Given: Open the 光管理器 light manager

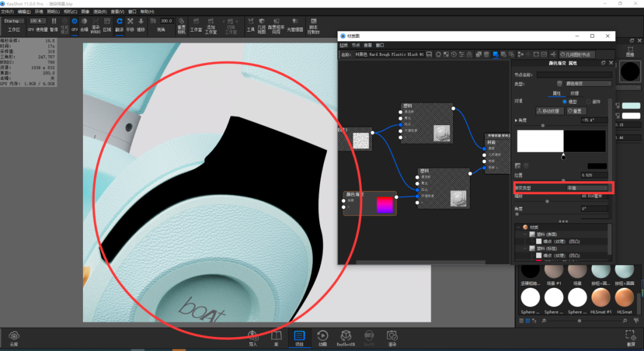Looking at the screenshot, I should [x=295, y=25].
